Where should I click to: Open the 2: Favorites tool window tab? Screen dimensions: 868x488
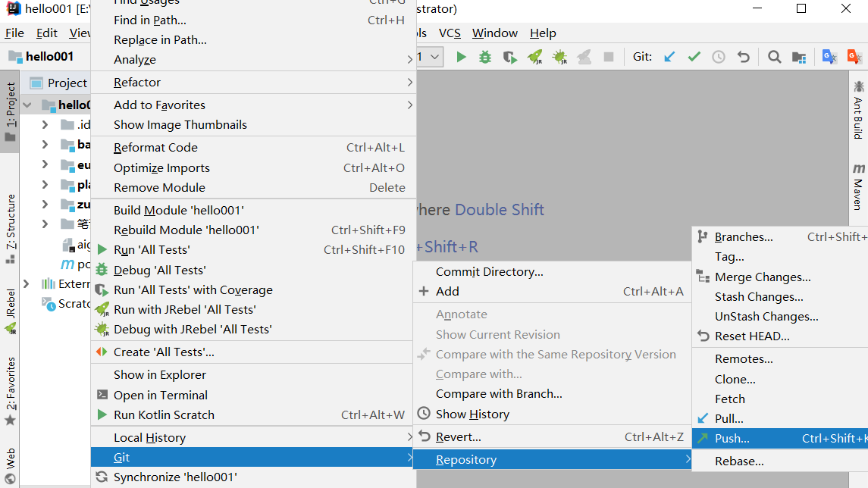(x=10, y=391)
